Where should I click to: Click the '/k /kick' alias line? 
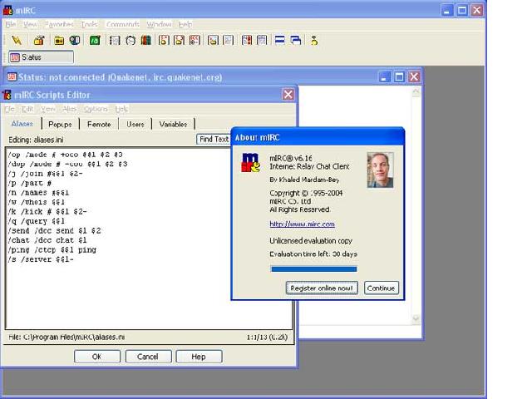(x=47, y=212)
